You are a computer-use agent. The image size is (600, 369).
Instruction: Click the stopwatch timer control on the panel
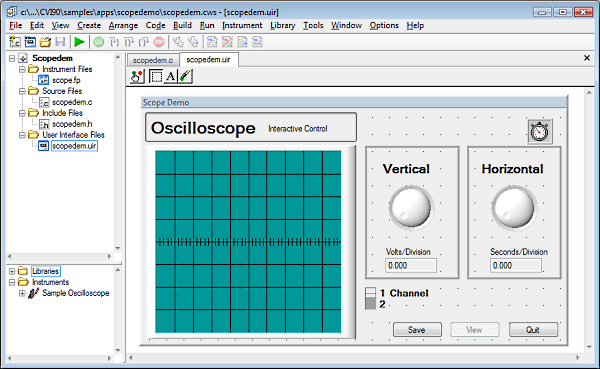click(540, 132)
